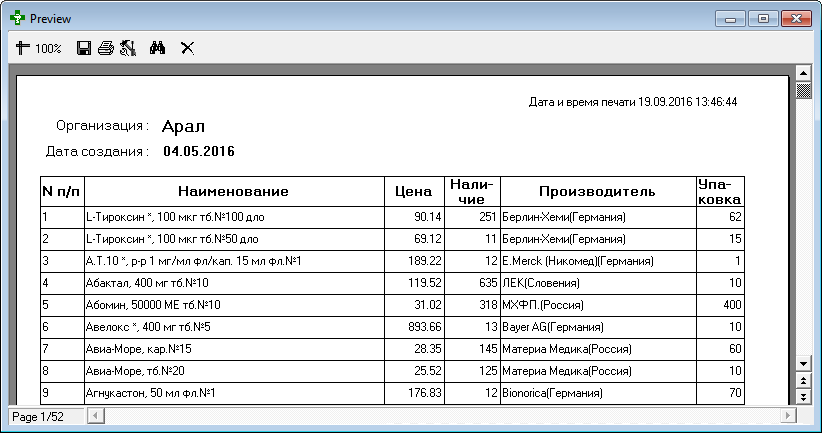Minimize the Preview window
822x433 pixels.
tap(733, 18)
